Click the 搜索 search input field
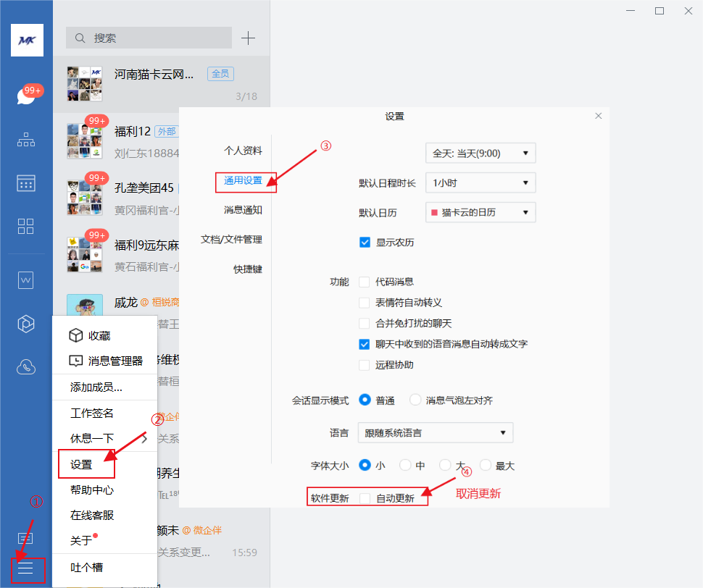 pos(149,38)
